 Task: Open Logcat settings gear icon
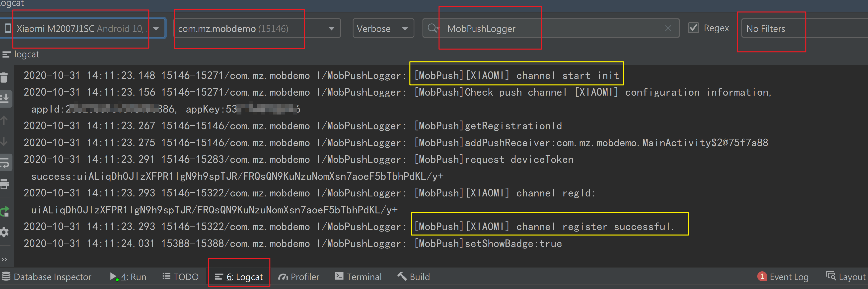tap(4, 232)
